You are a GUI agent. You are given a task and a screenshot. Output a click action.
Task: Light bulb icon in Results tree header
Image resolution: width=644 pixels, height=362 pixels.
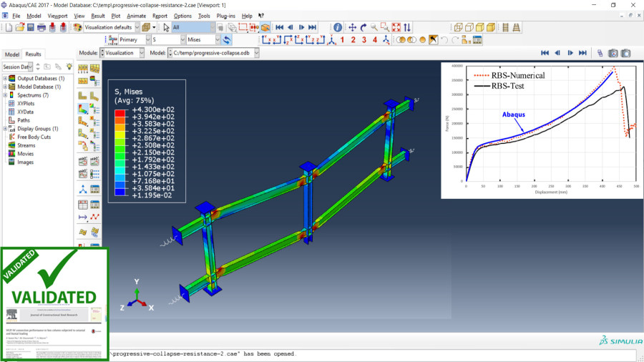(69, 67)
